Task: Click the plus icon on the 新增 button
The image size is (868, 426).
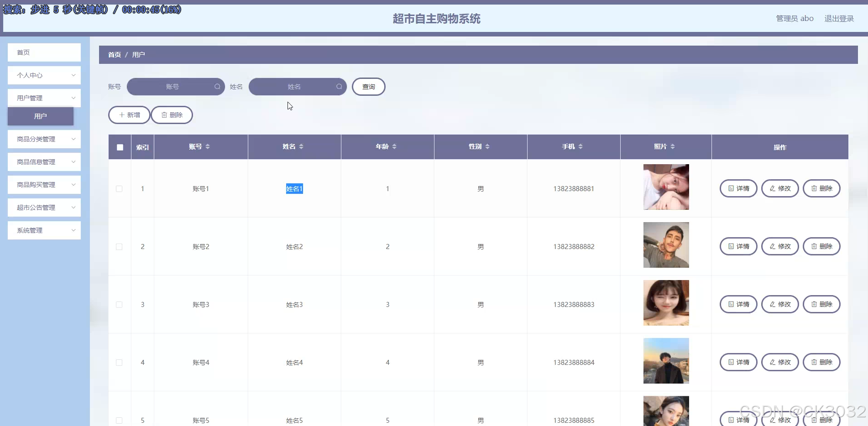Action: (121, 114)
